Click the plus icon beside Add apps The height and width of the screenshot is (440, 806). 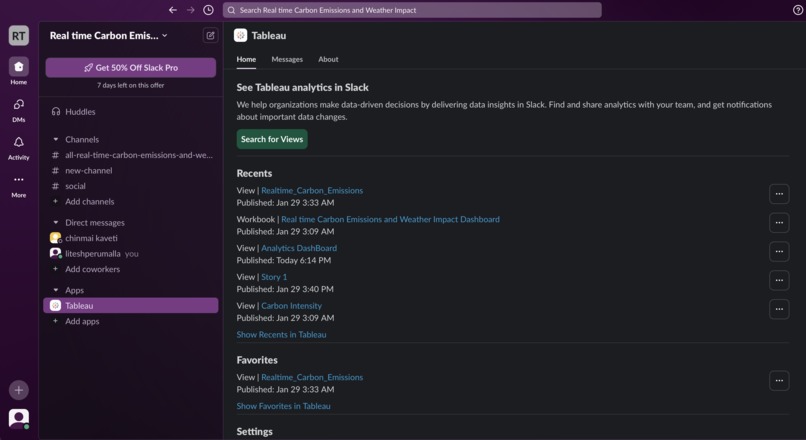(x=56, y=321)
